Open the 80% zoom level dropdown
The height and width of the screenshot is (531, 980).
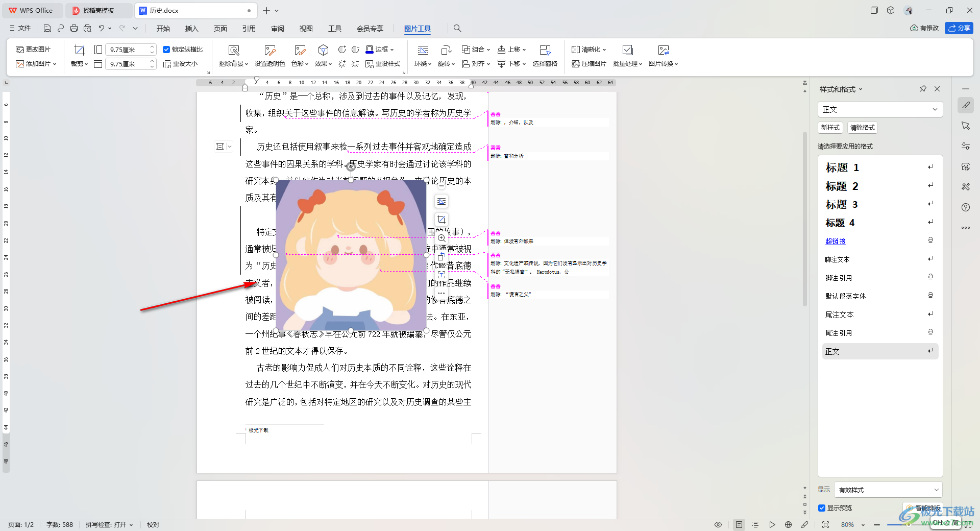[x=853, y=524]
